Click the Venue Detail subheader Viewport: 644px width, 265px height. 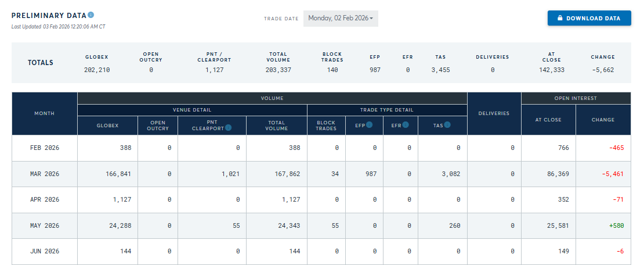click(x=192, y=110)
